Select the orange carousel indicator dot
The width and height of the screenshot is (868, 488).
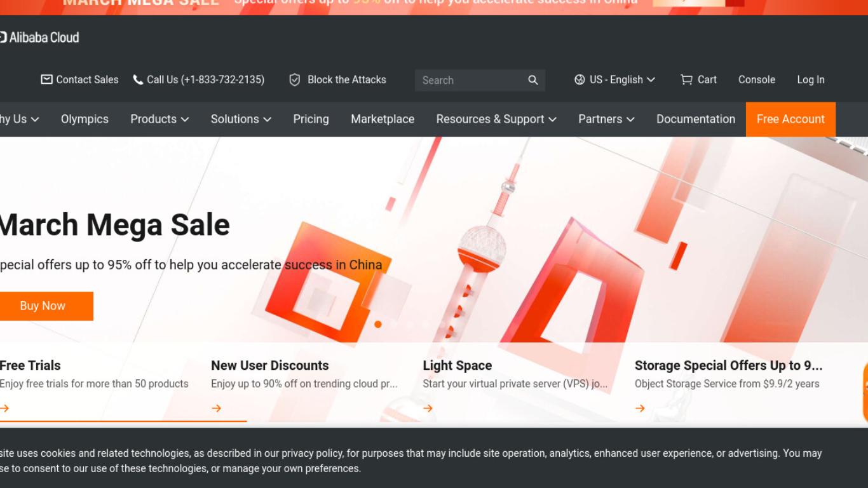[x=378, y=324]
